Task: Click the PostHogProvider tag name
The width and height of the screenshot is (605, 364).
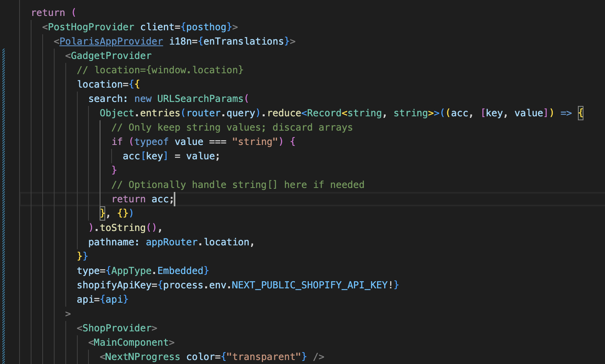Action: [x=91, y=27]
